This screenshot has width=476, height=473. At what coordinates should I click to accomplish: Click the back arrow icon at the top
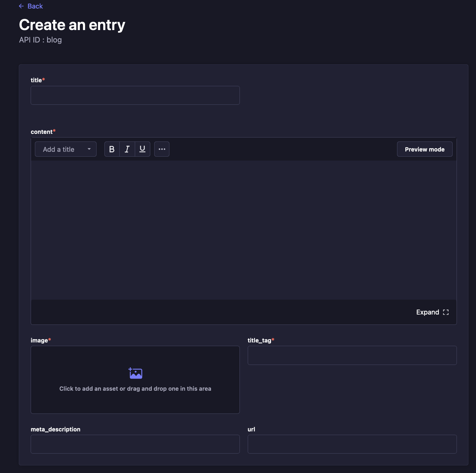(x=21, y=6)
